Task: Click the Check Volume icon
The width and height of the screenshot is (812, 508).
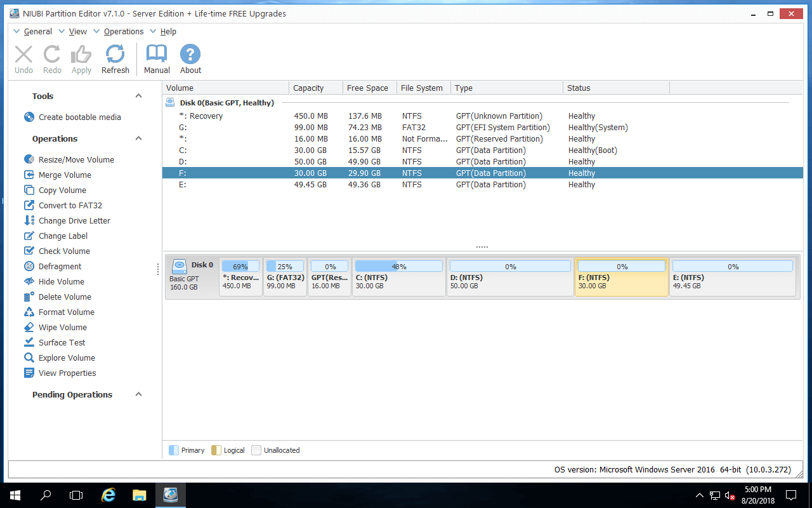Action: pyautogui.click(x=29, y=251)
